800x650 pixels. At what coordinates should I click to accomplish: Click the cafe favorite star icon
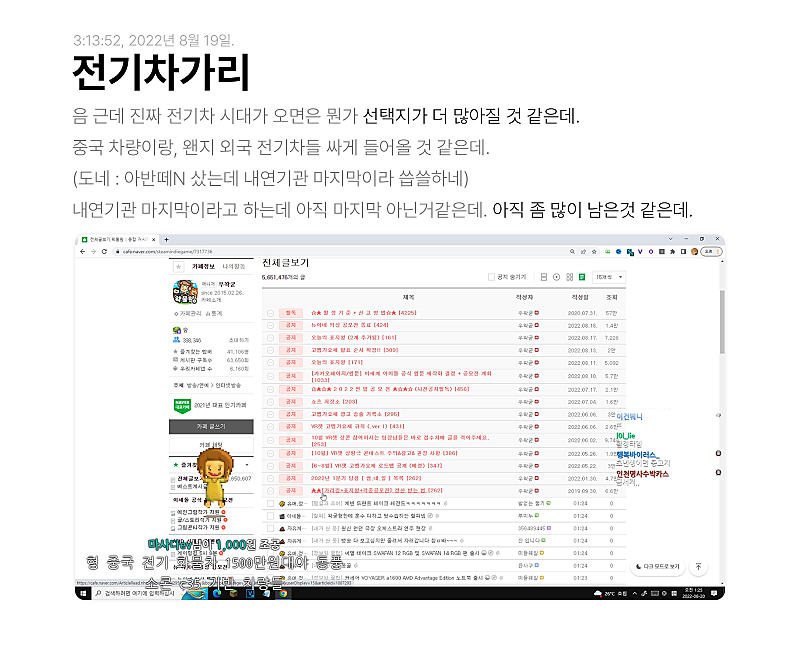click(x=178, y=266)
